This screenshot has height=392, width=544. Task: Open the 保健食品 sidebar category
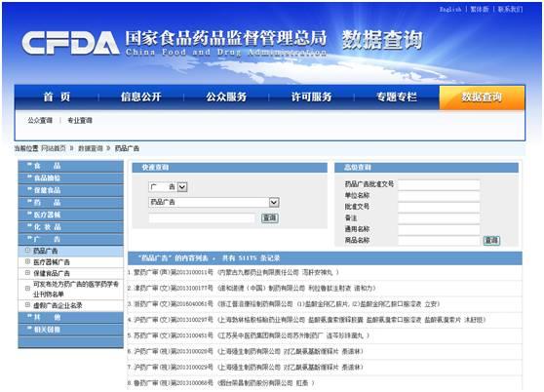[x=71, y=190]
